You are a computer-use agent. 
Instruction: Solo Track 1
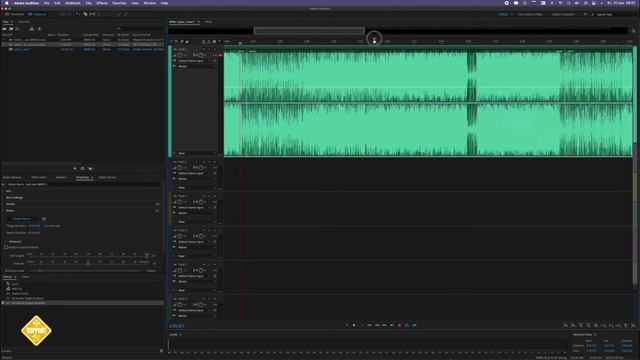tap(209, 49)
